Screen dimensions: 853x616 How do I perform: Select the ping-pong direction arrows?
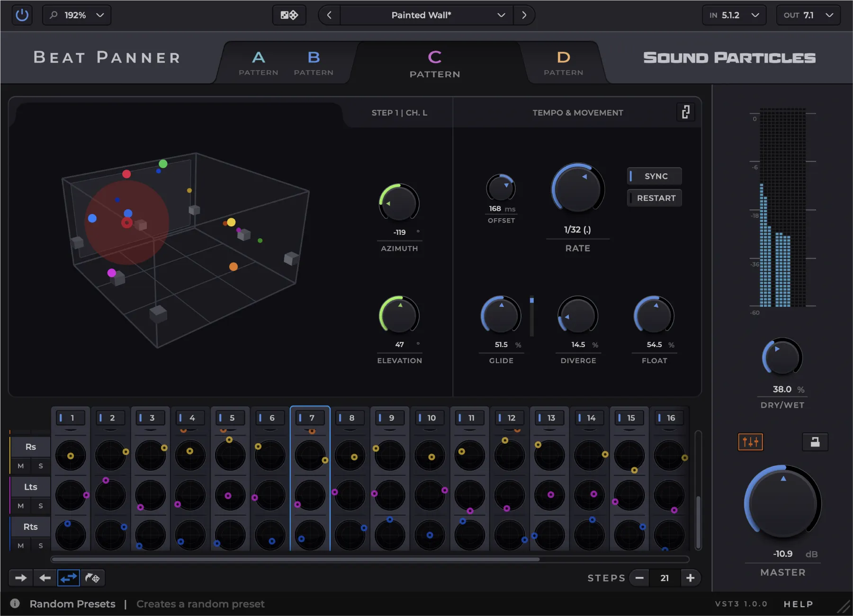tap(69, 578)
